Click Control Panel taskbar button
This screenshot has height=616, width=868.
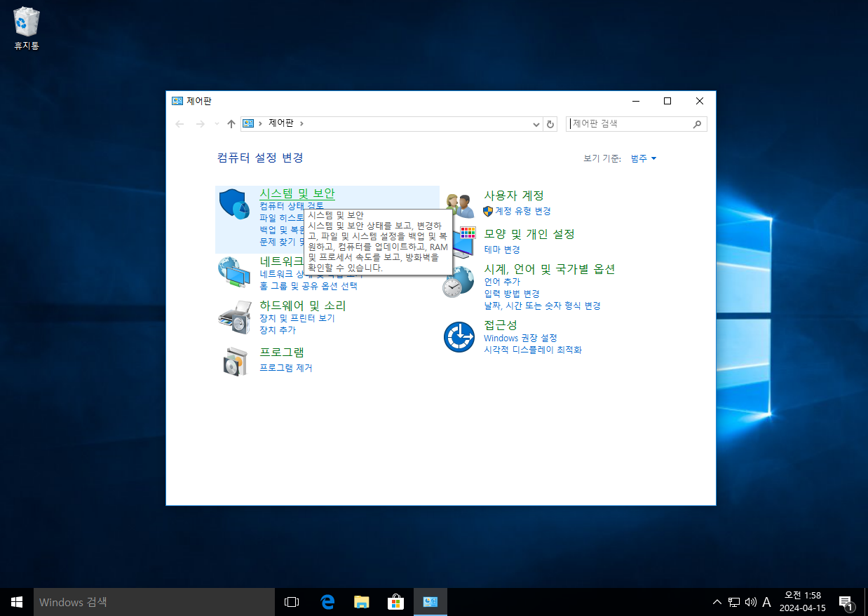(430, 602)
